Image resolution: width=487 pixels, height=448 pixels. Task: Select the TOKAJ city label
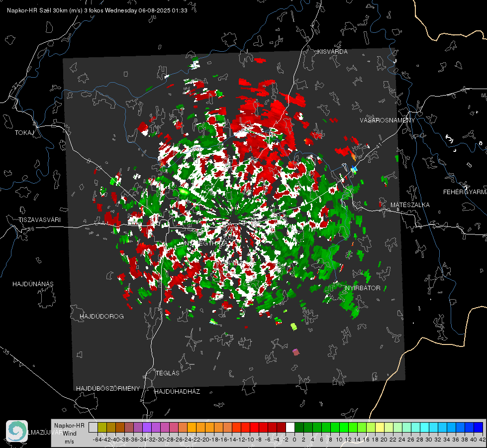[x=24, y=133]
